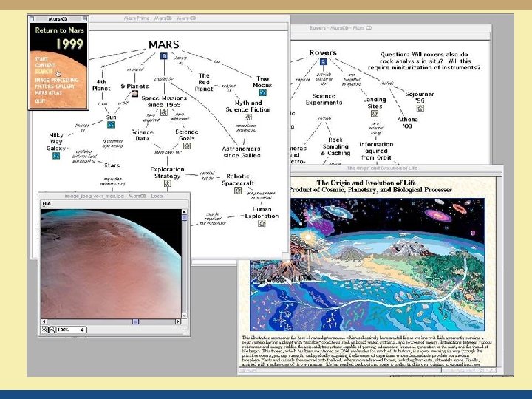Click QUIT in the Mars CD menu
This screenshot has width=532, height=399.
[40, 100]
